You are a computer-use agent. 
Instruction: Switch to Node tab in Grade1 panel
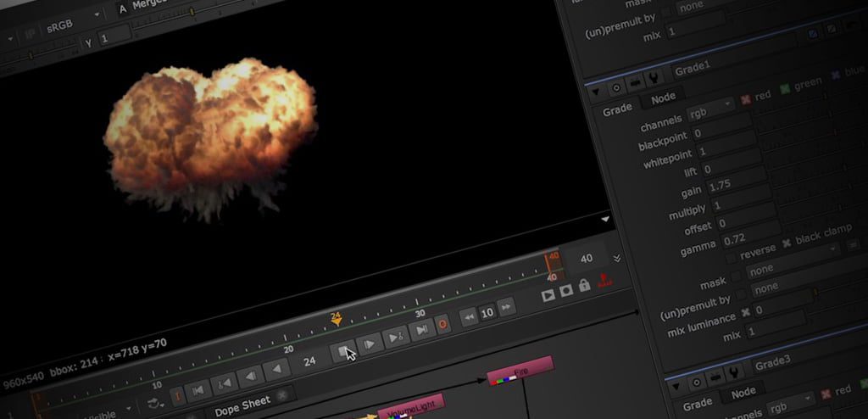click(x=663, y=98)
